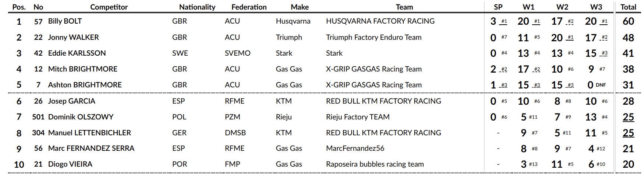Click Billy BOLT's SP #1 position link
Viewport: 644px width, 174px height.
(x=504, y=21)
